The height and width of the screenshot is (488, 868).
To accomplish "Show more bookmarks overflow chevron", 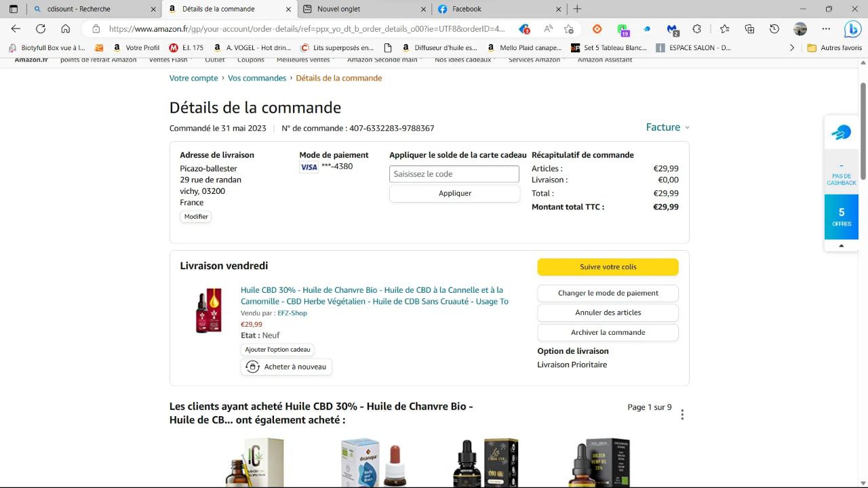I will pyautogui.click(x=791, y=48).
